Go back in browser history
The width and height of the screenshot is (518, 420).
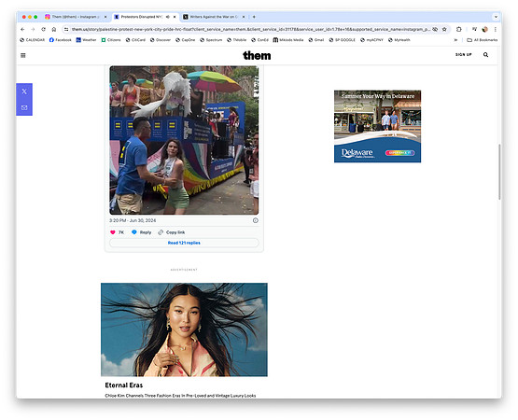coord(22,30)
